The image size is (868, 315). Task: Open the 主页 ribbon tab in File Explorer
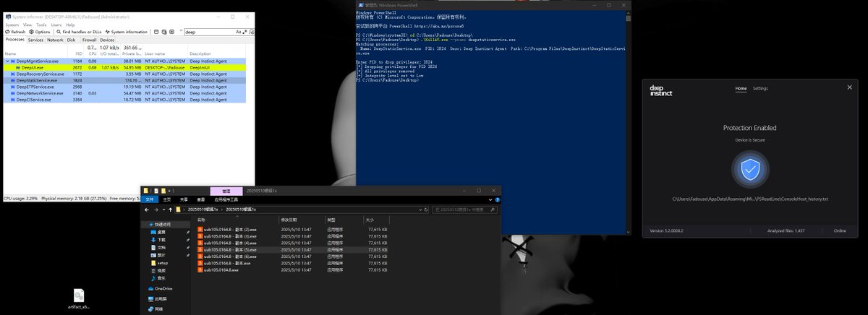[x=167, y=199]
